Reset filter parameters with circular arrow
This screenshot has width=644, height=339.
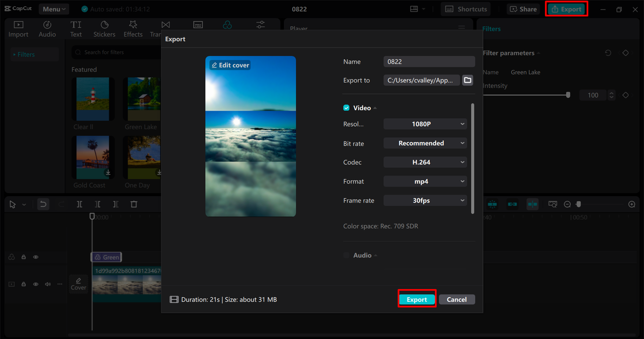[x=608, y=53]
